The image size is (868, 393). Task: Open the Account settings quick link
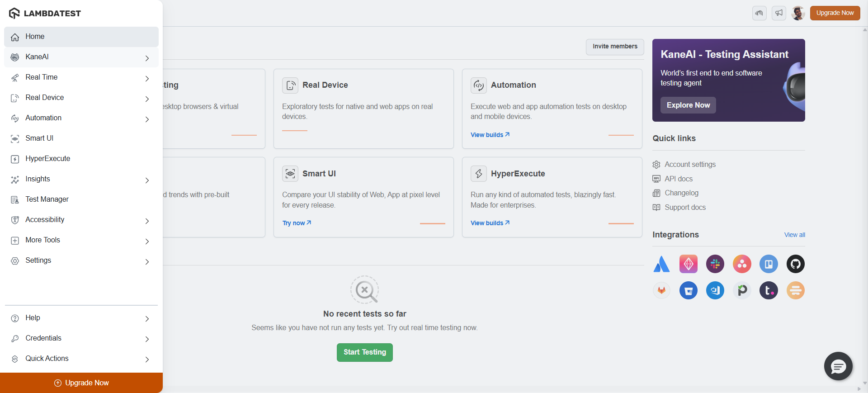tap(690, 165)
